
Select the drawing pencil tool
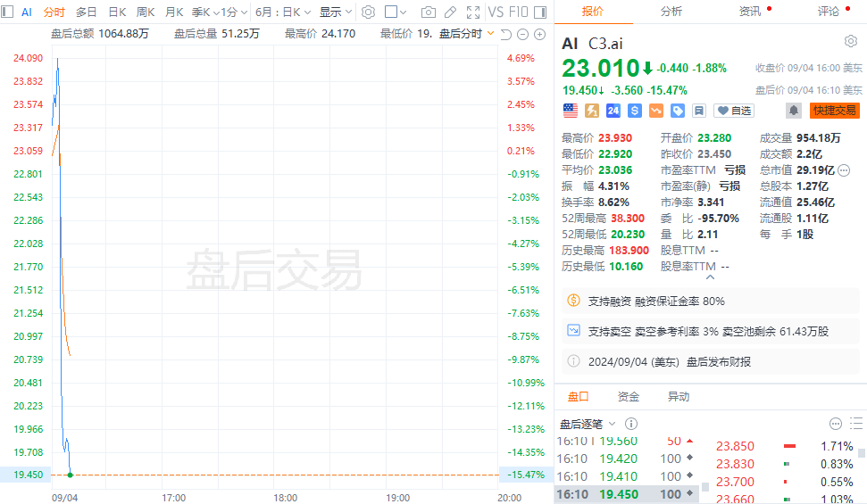coord(450,12)
